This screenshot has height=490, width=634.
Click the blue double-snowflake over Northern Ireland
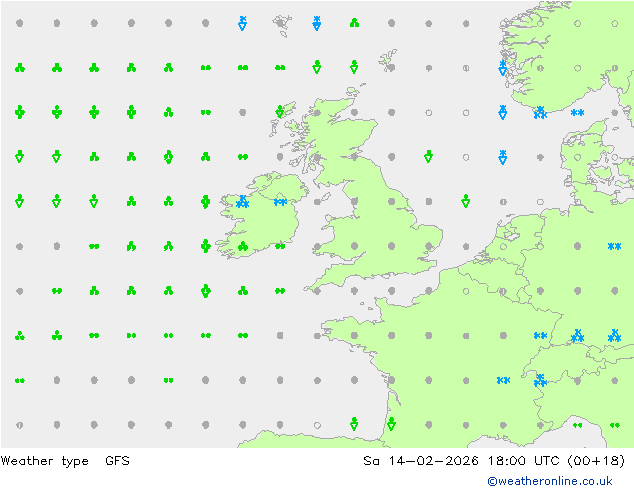tap(280, 202)
